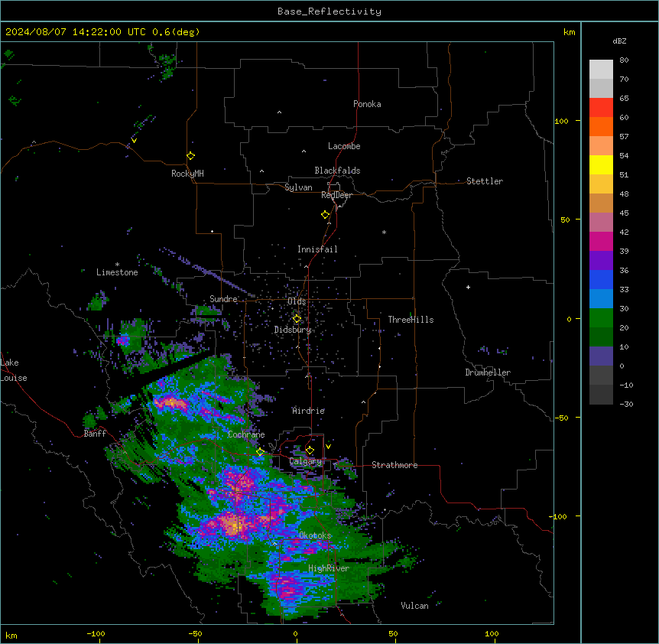Viewport: 659px width, 644px height.
Task: Click the slate purple 0-10 dBZ legend swatch
Action: pos(601,356)
